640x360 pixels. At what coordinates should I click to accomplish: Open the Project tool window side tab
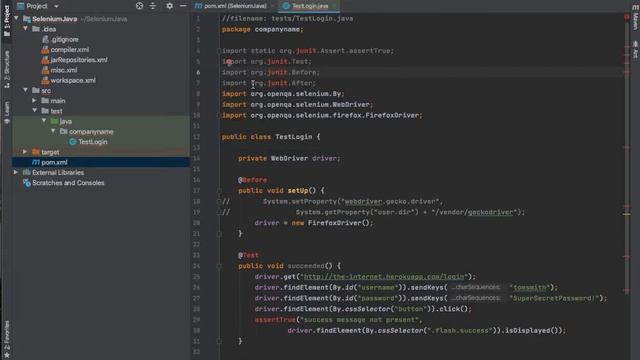click(7, 21)
